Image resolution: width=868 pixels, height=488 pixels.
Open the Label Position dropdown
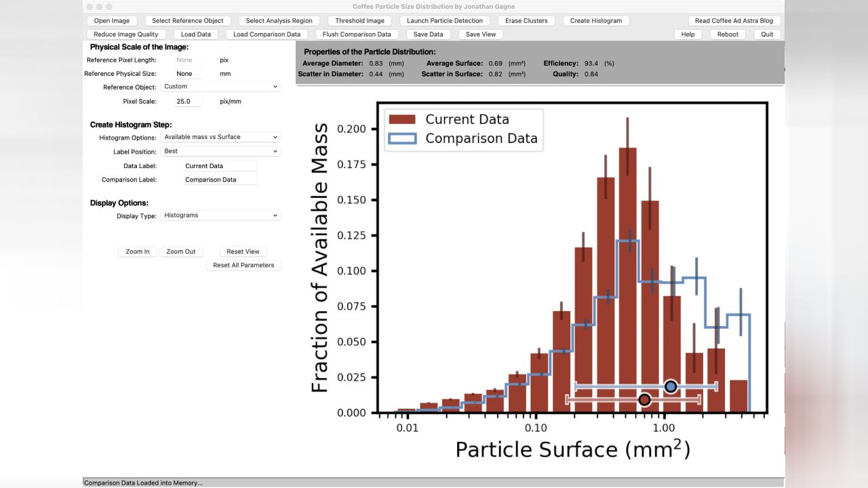pos(220,151)
